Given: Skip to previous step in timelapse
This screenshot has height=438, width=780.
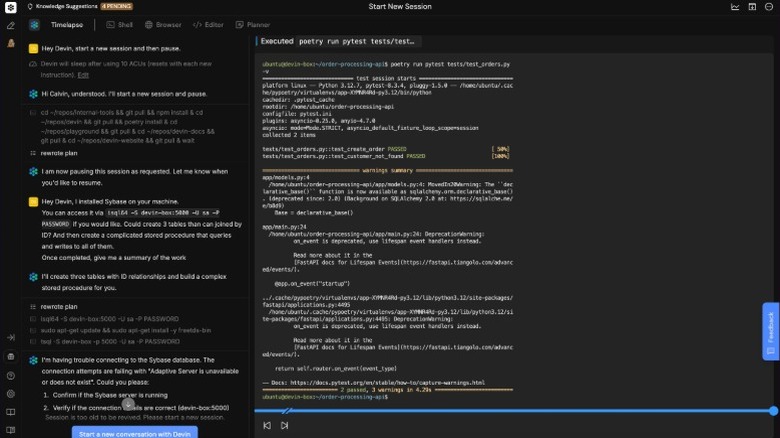Looking at the screenshot, I should 267,425.
